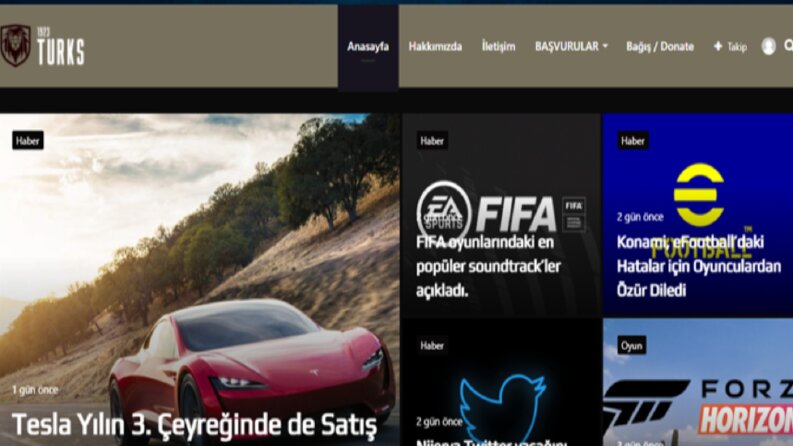The width and height of the screenshot is (793, 446).
Task: Click the Haber tag on FIFA article
Action: tap(432, 141)
